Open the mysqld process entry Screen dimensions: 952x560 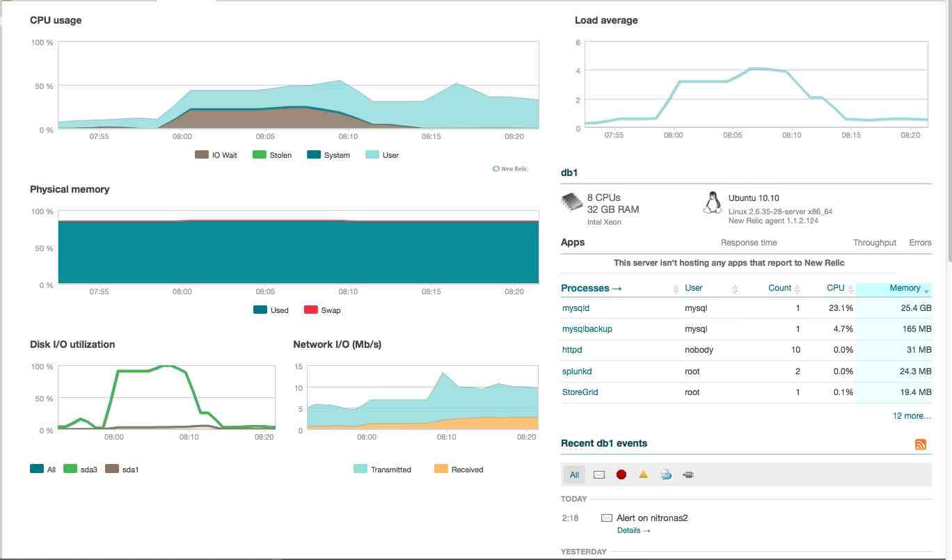click(576, 308)
